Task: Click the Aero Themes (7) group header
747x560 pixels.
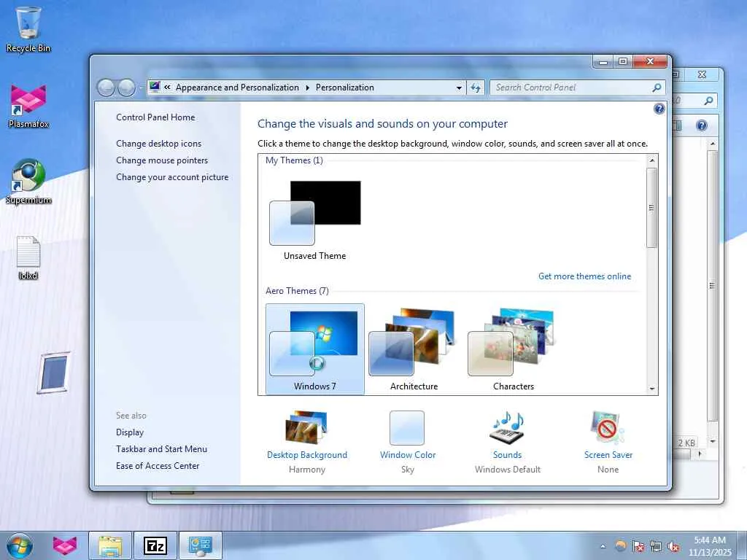Action: (x=298, y=291)
